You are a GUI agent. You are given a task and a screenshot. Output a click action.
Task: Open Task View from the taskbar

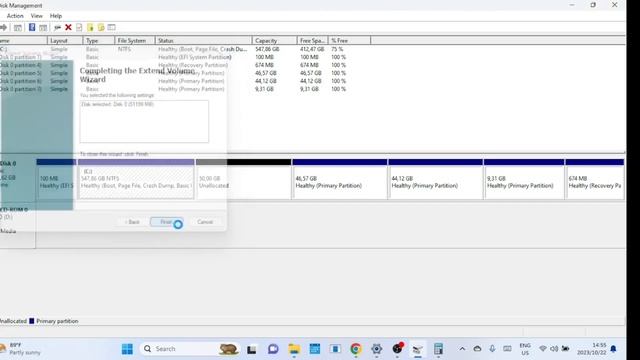point(251,349)
